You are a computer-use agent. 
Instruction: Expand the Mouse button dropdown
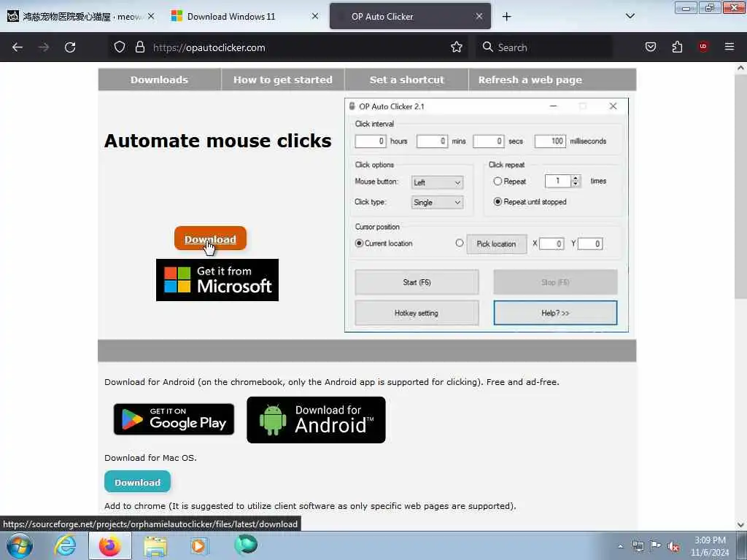click(x=437, y=182)
